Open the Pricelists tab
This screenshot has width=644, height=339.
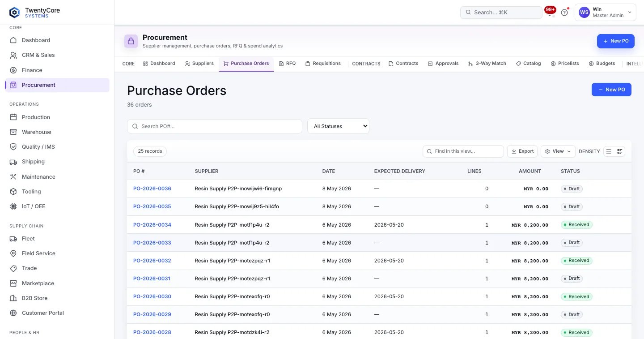565,64
